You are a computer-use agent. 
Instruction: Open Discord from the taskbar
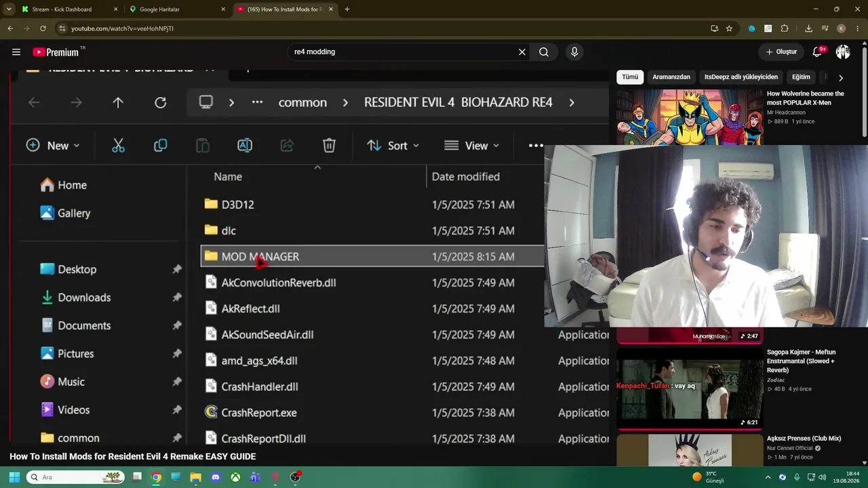coord(216,477)
